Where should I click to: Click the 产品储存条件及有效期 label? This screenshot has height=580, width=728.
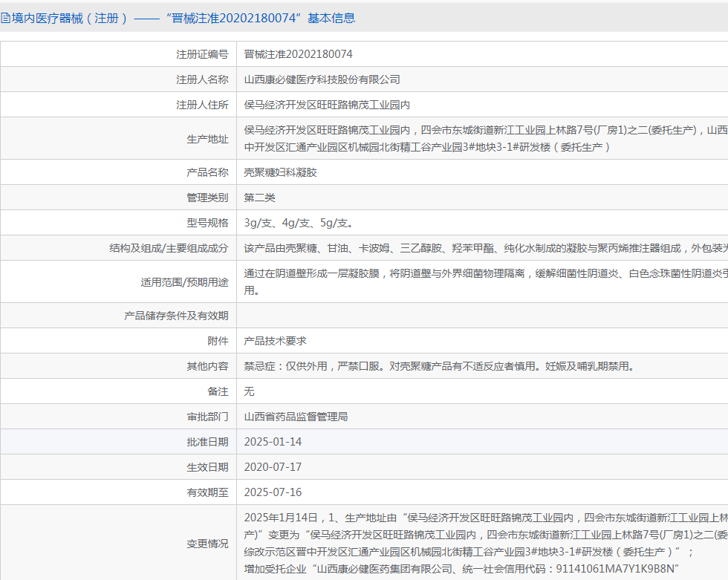[x=176, y=316]
